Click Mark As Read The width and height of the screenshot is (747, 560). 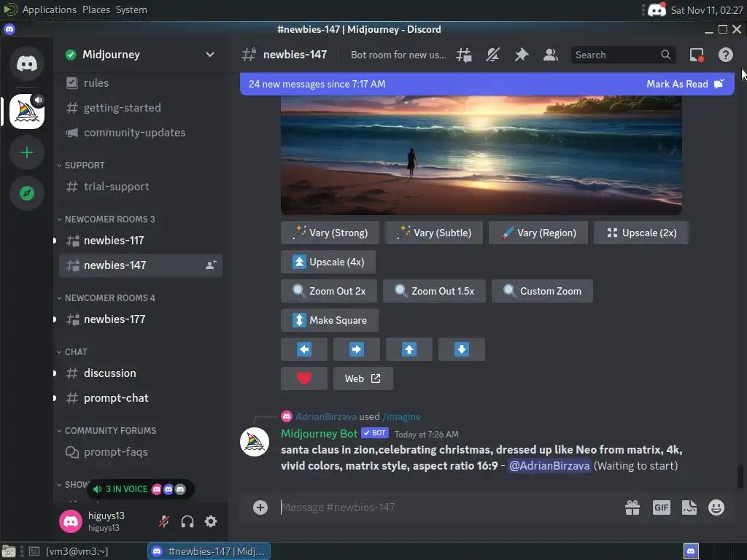coord(685,84)
